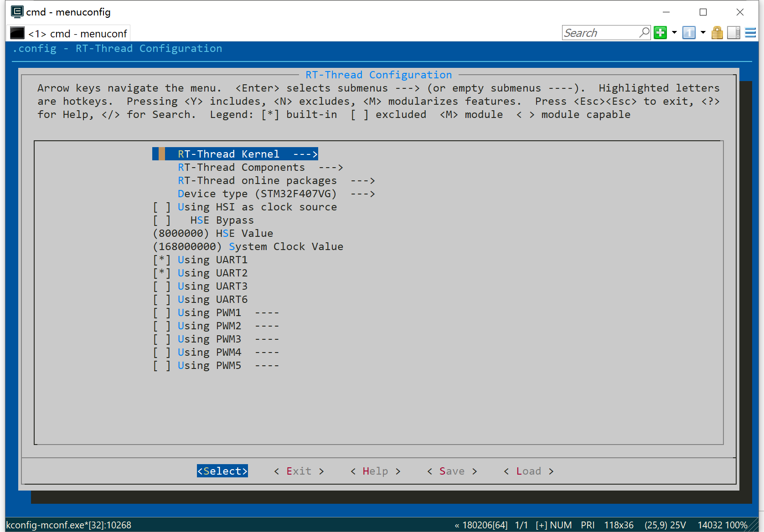Minimize the ConEmu window
This screenshot has height=532, width=764.
[x=666, y=12]
